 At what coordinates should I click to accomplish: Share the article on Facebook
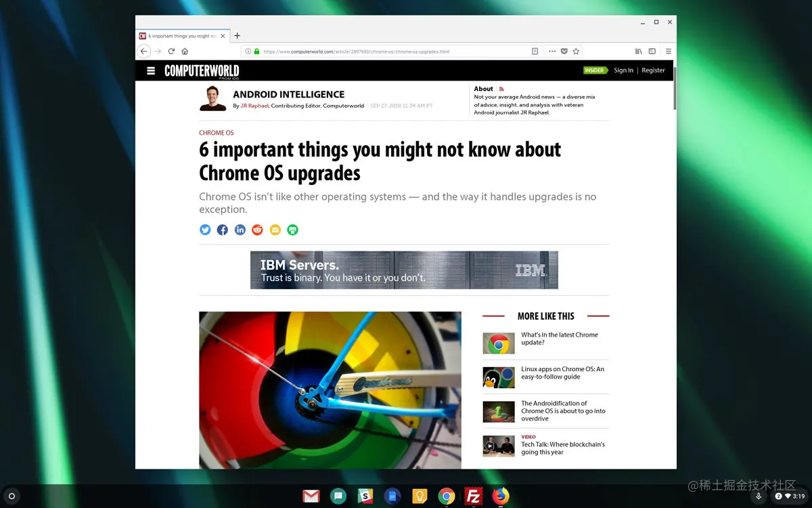(x=223, y=230)
